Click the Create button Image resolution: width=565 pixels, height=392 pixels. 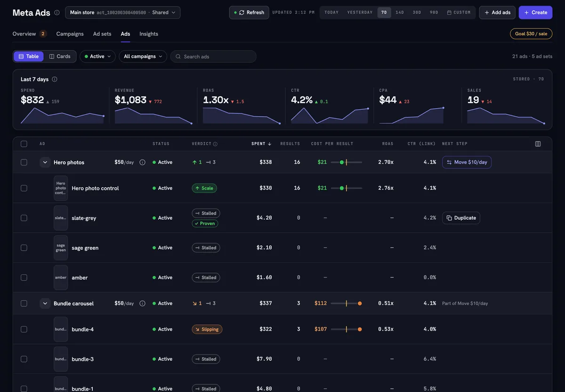coord(536,13)
